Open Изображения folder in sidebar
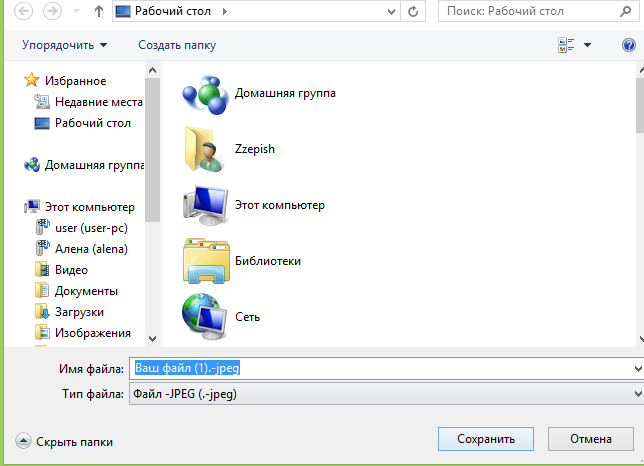Viewport: 644px width, 466px height. tap(93, 333)
